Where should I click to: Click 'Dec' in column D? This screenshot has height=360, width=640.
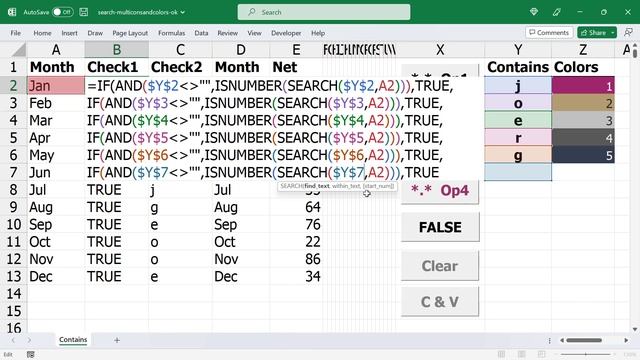coord(241,276)
